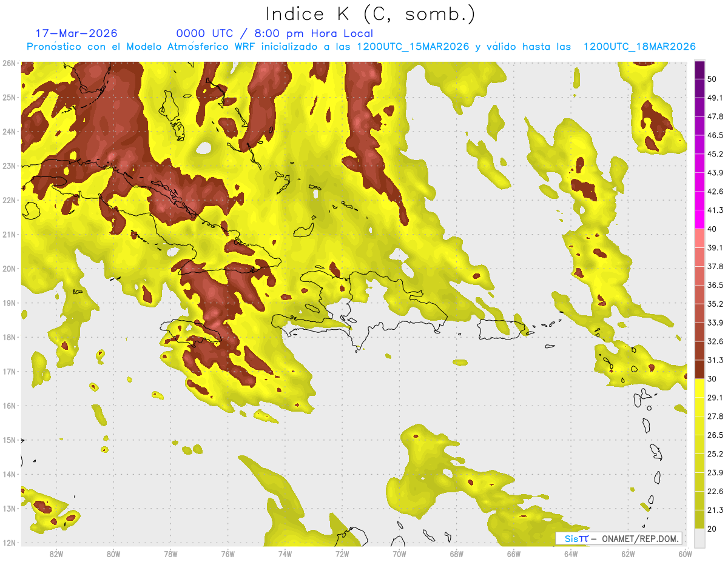Screen dimensions: 728x562
Task: Click the time text "0000 UTC / 8:00 pm Hora Local"
Action: 275,33
